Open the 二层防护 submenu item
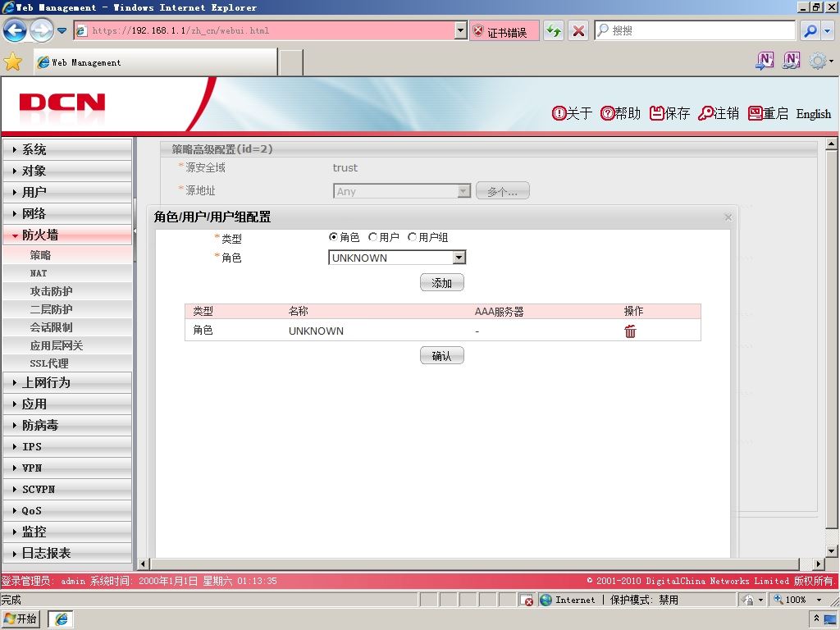 click(67, 309)
